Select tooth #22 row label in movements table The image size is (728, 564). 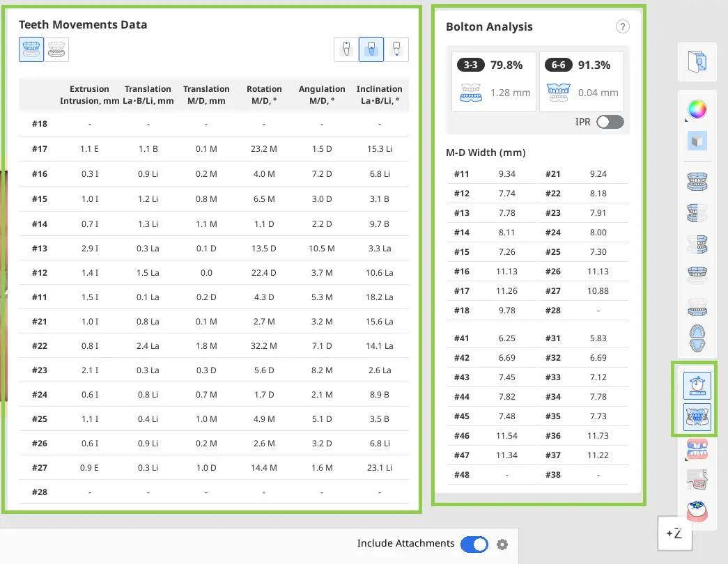[x=40, y=346]
